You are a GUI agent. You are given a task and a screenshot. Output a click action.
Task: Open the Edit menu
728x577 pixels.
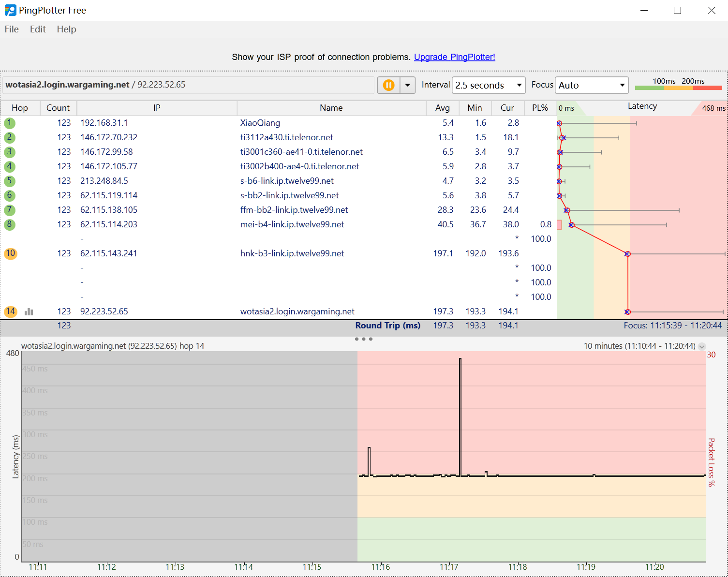click(38, 29)
